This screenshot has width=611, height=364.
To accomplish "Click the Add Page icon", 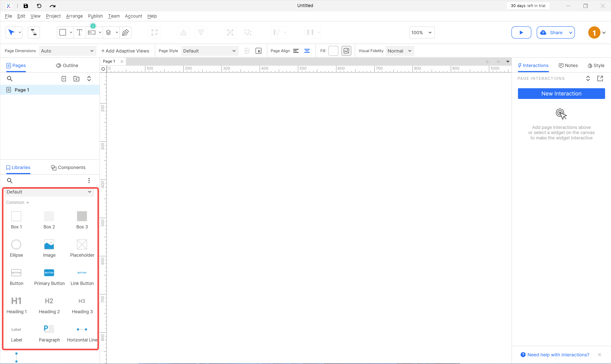I will [64, 79].
